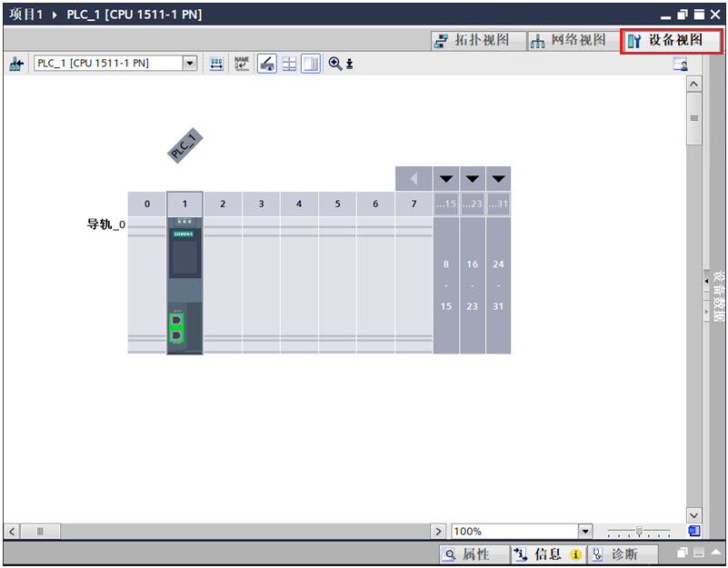Open the zoom percentage dropdown arrow

[585, 532]
